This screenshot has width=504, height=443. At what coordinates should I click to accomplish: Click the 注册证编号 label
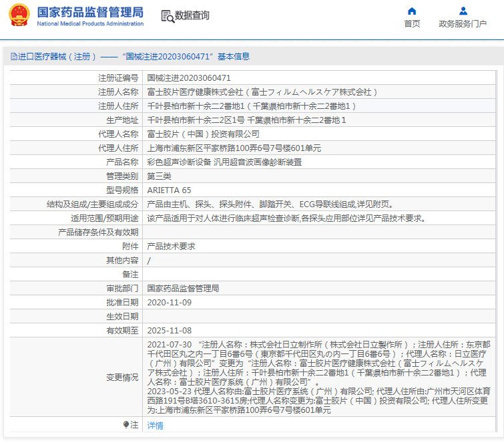tap(118, 78)
